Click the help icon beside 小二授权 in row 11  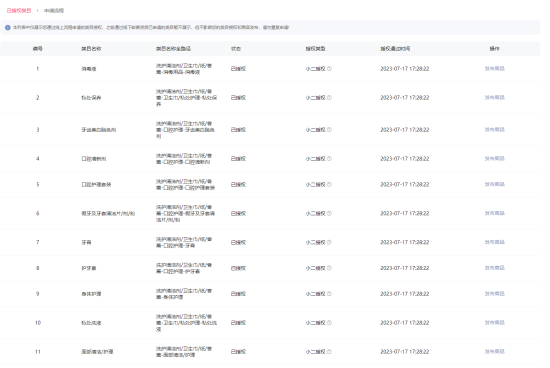pyautogui.click(x=329, y=352)
